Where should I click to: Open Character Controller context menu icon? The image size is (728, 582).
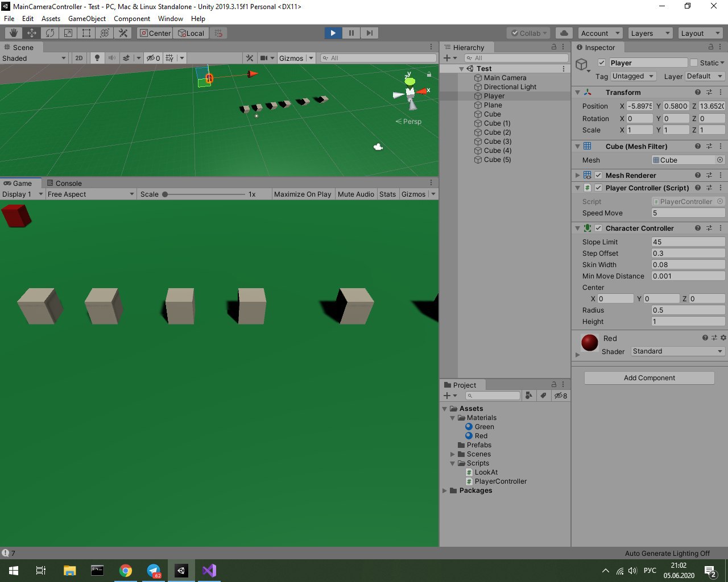pyautogui.click(x=721, y=228)
